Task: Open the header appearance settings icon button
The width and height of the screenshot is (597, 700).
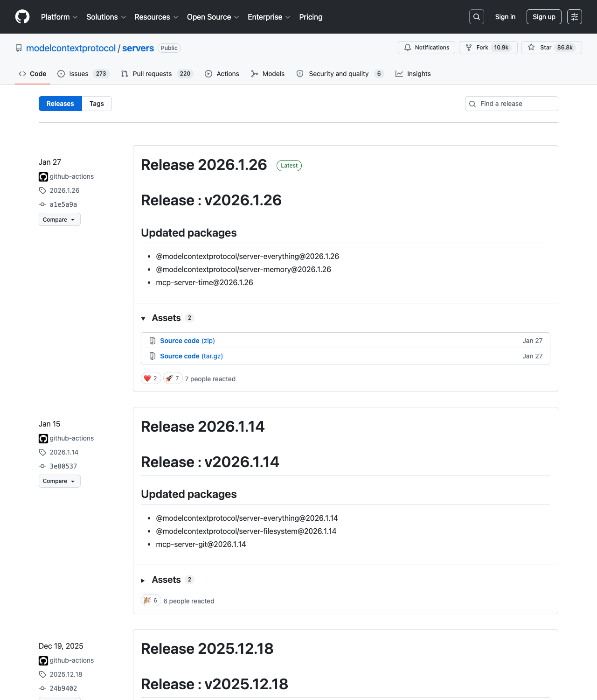Action: coord(575,17)
